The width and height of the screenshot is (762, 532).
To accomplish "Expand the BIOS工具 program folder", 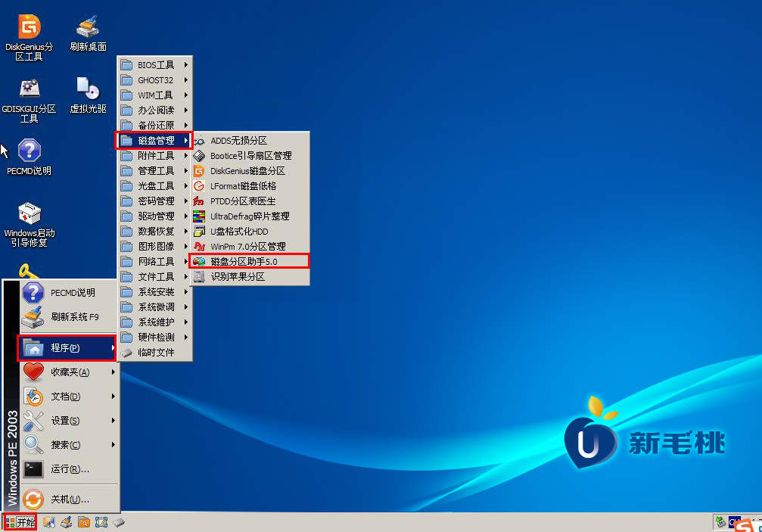I will 155,65.
